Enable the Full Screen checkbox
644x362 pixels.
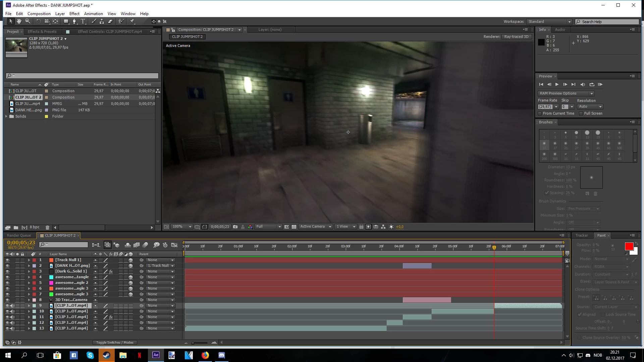pos(581,114)
